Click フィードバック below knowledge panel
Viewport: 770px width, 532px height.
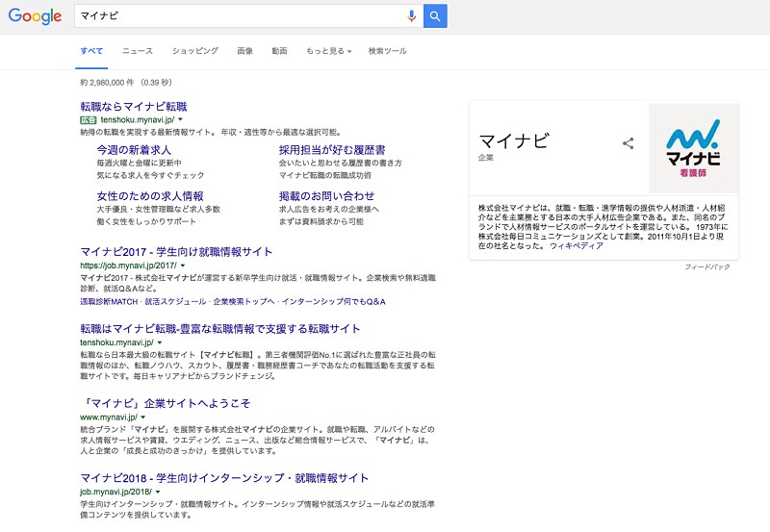[x=707, y=267]
